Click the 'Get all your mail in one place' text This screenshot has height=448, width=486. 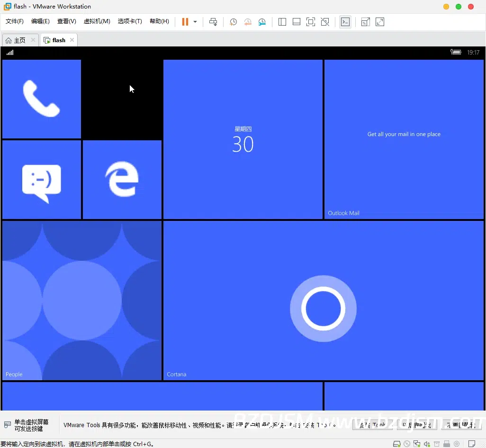pos(404,134)
